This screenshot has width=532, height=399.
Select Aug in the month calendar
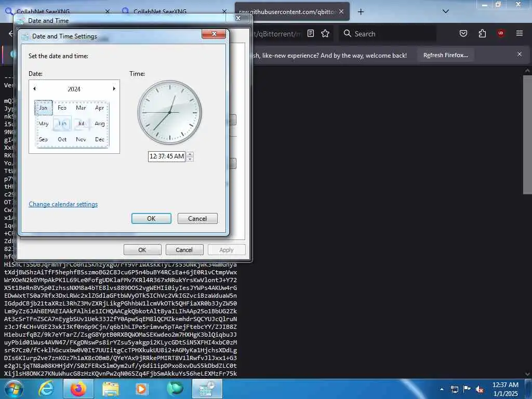click(99, 124)
